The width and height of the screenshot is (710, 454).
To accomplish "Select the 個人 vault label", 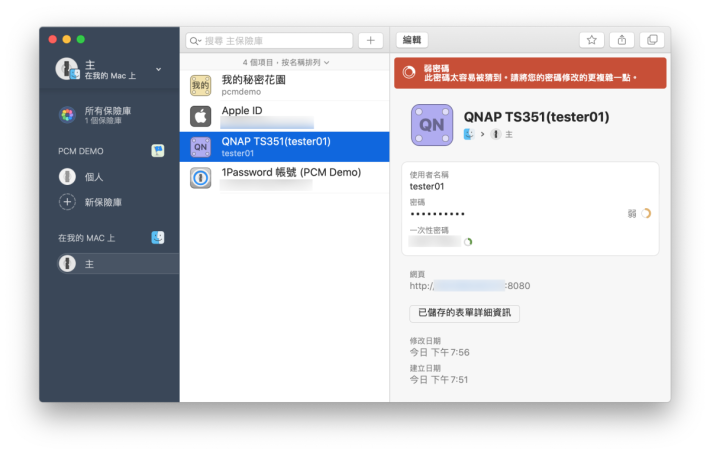I will [94, 177].
